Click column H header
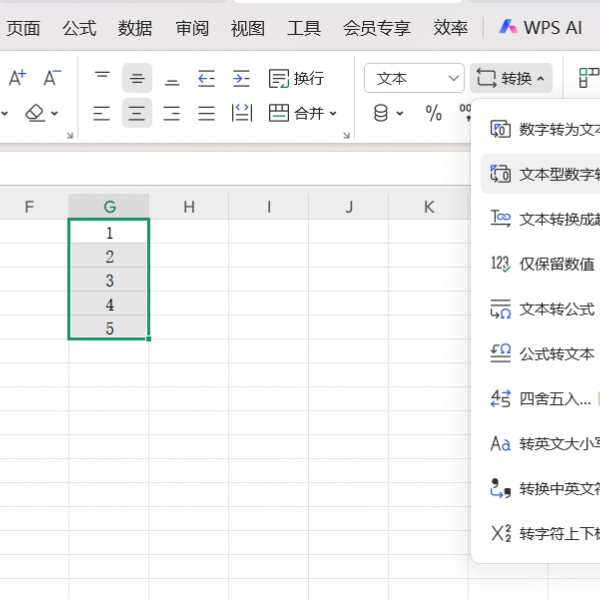Viewport: 600px width, 600px height. click(188, 207)
